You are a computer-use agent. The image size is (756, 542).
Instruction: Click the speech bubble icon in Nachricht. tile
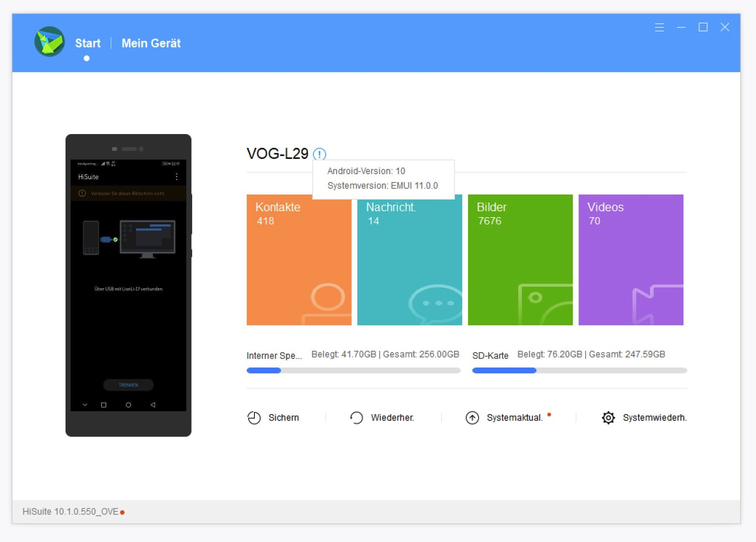click(436, 304)
